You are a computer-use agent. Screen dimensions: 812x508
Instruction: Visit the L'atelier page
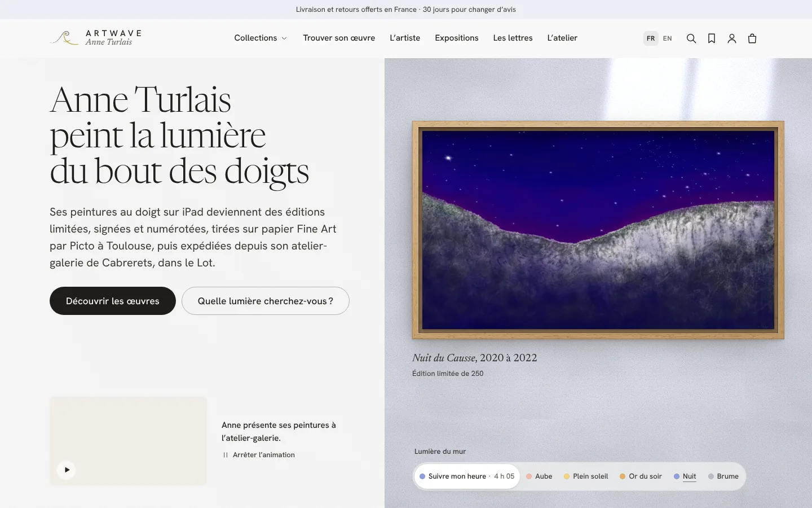click(562, 38)
